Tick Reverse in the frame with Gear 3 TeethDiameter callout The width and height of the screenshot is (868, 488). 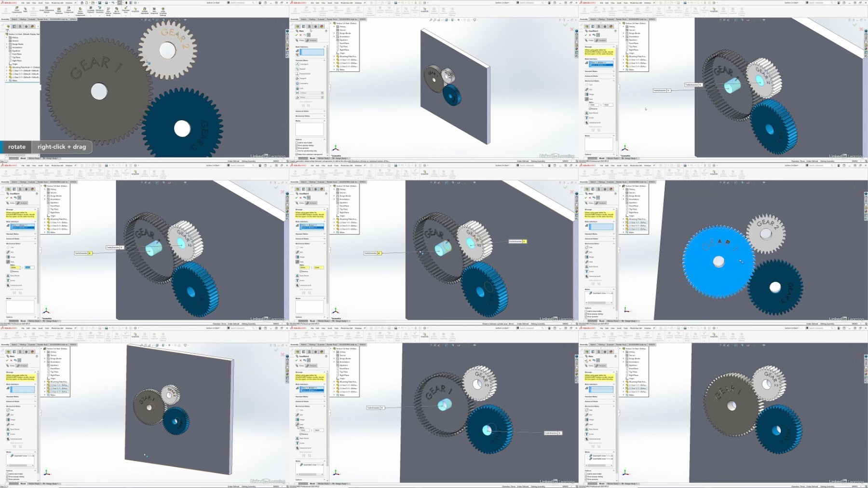(300, 434)
